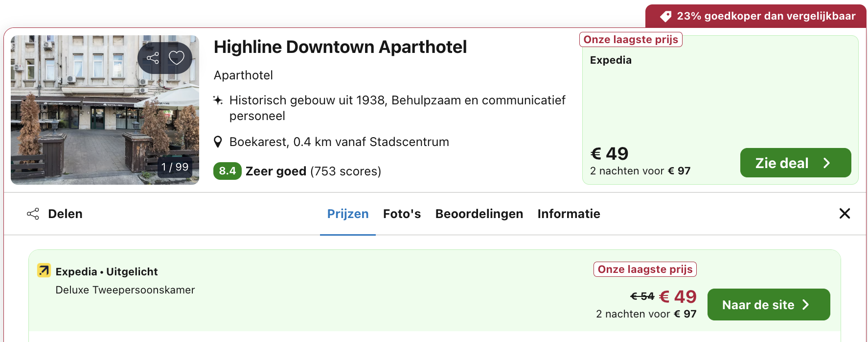Click the sparkle highlights icon

coord(218,100)
